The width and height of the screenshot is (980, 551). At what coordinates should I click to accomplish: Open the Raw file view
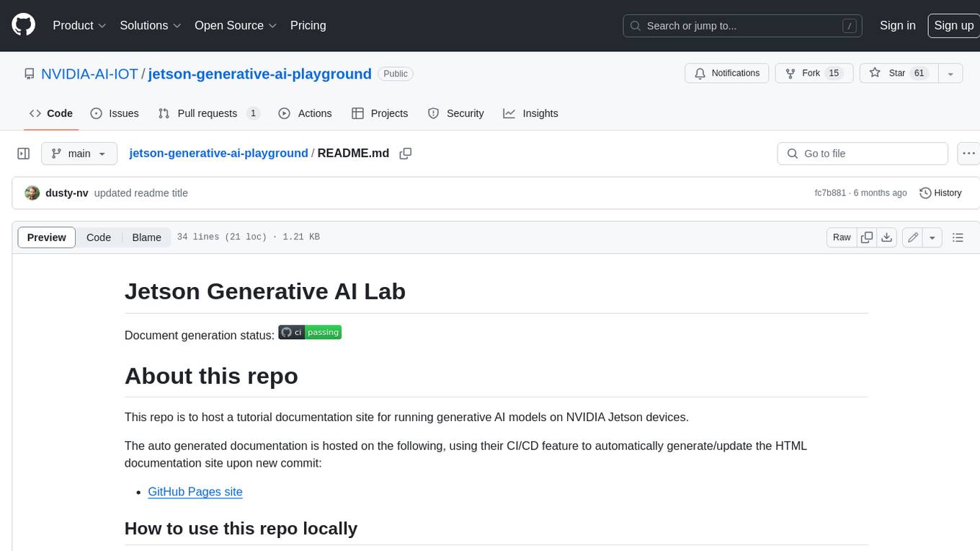coord(842,237)
